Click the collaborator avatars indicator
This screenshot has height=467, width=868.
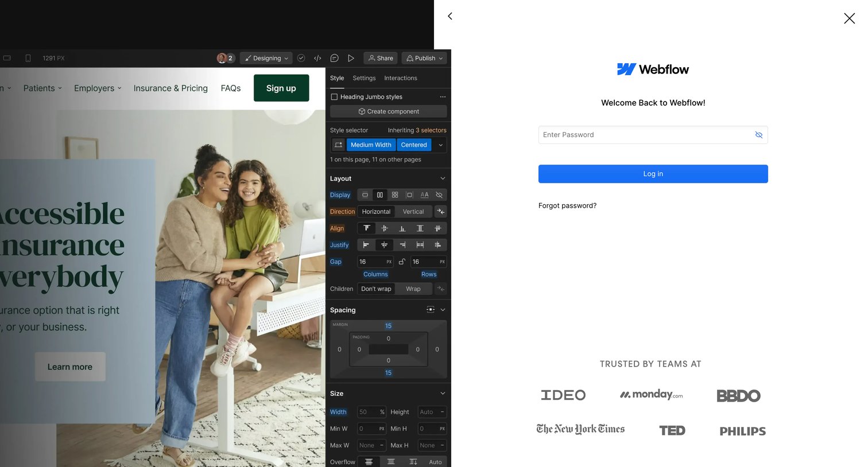pos(225,58)
